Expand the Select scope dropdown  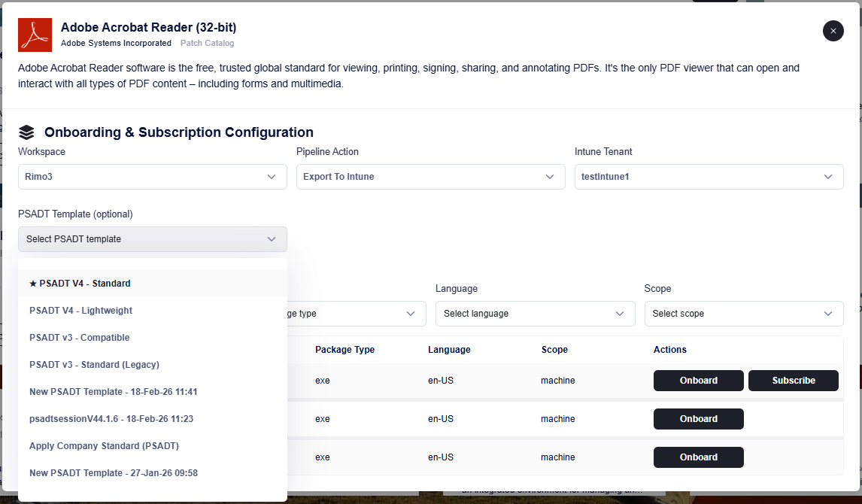743,314
